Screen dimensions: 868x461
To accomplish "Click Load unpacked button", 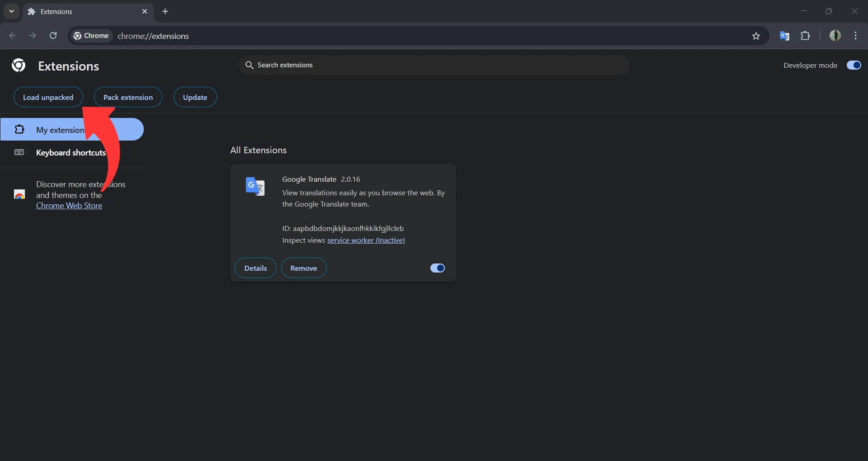I will pos(48,98).
